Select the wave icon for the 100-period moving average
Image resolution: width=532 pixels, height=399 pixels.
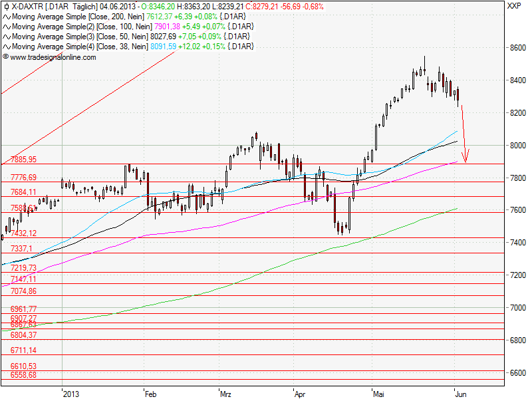tap(6, 26)
